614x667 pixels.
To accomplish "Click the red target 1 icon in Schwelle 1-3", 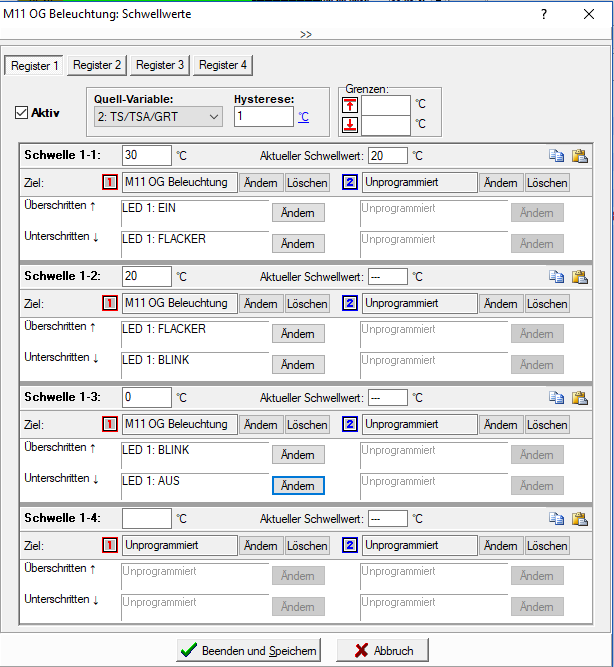I will [110, 425].
